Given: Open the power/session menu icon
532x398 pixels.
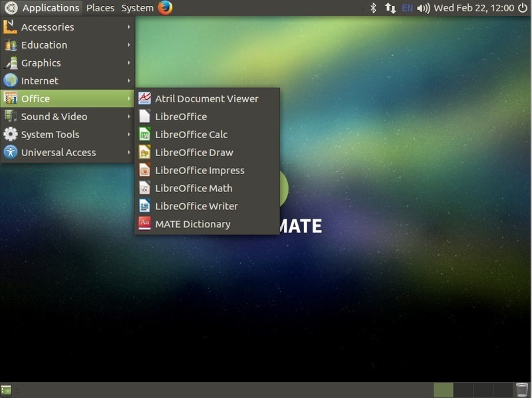Looking at the screenshot, I should 523,8.
